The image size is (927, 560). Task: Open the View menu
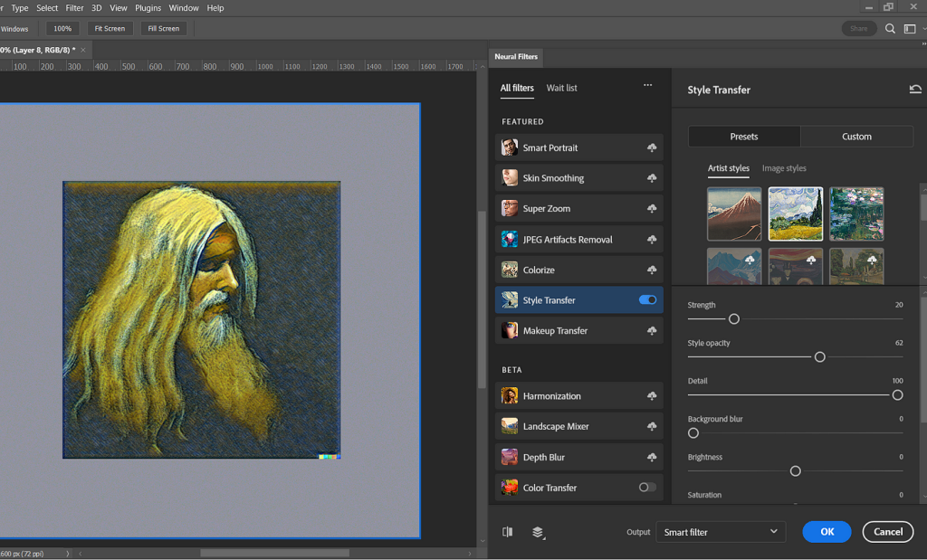click(119, 7)
